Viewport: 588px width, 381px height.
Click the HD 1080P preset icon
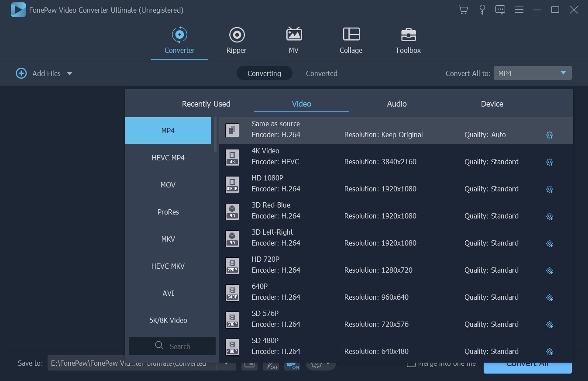point(232,184)
